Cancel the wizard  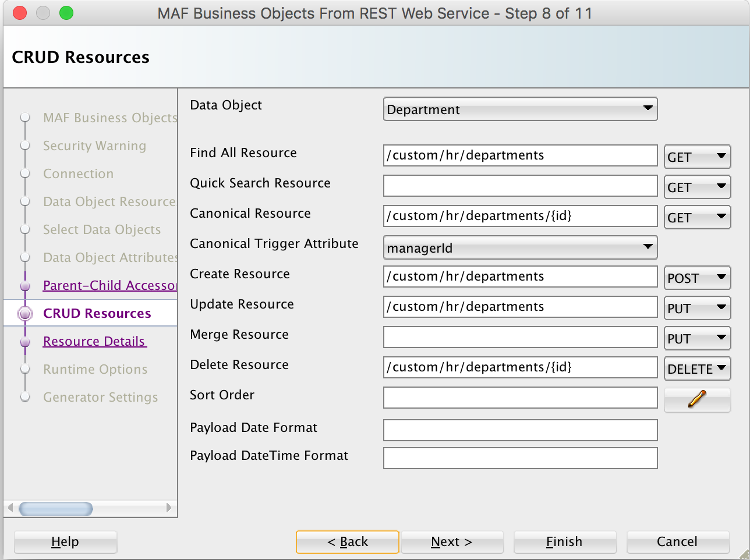[678, 542]
